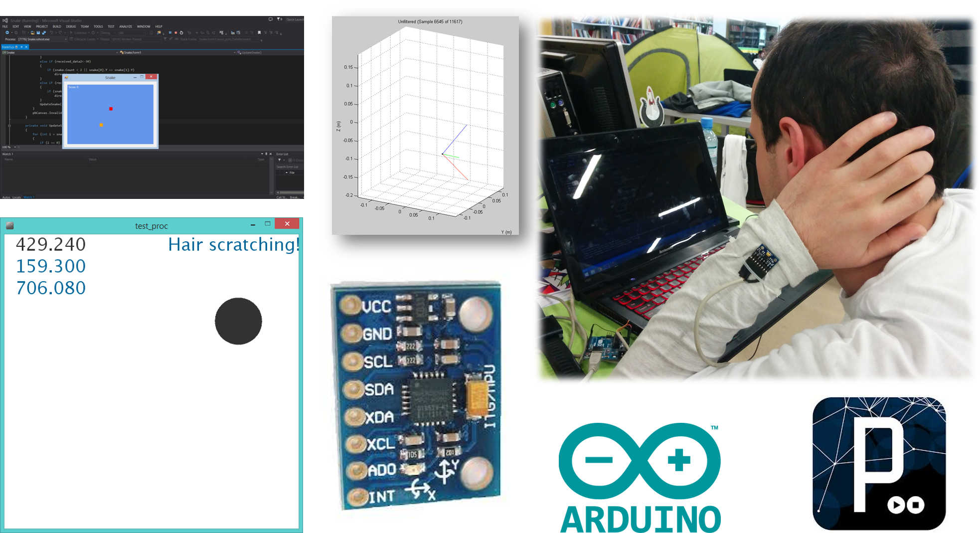Click the value 706.080 in test_proc

[x=51, y=288]
